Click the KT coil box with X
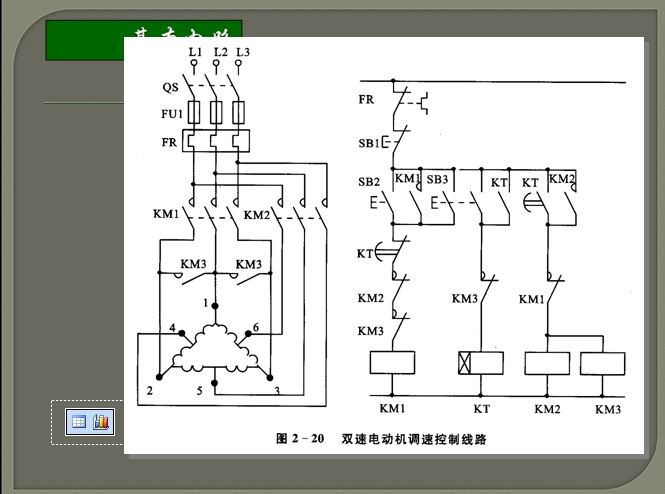This screenshot has height=494, width=665. [478, 363]
